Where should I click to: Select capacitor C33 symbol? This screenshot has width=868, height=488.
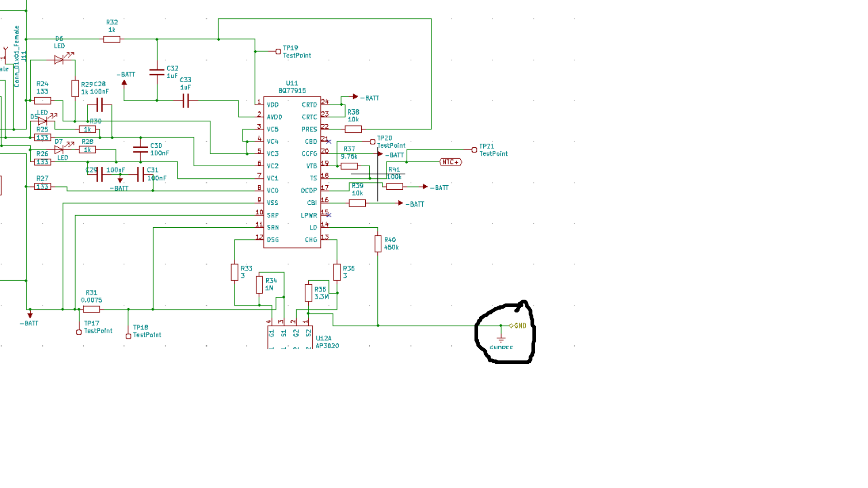click(x=185, y=101)
